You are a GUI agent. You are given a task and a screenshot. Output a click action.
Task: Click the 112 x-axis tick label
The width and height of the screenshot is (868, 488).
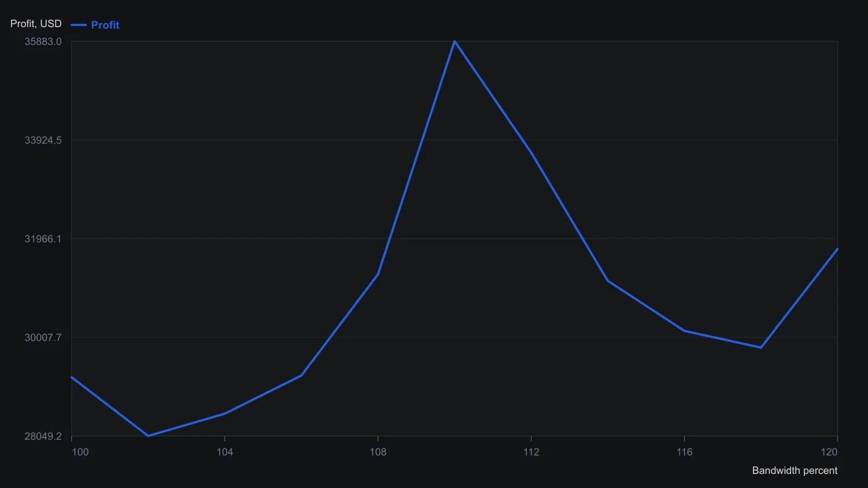531,452
